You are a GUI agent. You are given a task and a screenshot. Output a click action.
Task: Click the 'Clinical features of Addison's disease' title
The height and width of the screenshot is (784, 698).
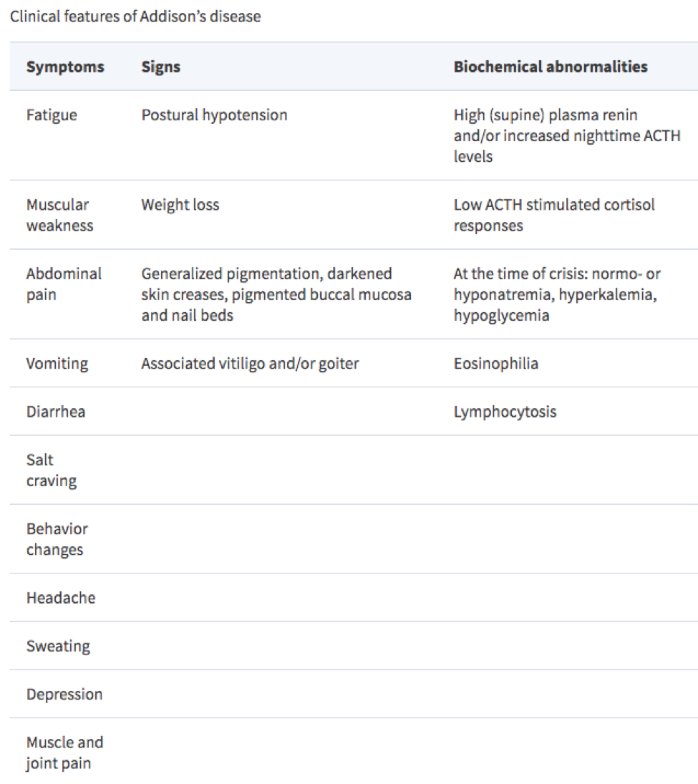(135, 16)
